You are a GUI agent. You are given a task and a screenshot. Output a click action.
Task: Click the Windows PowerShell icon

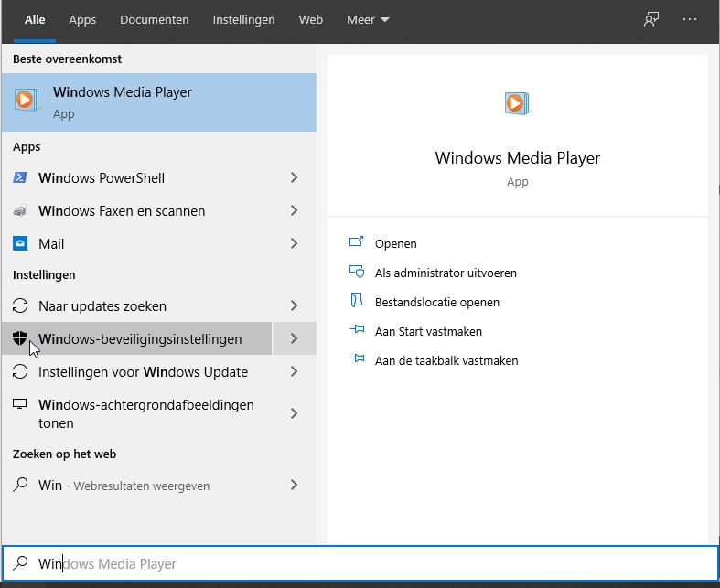click(20, 178)
